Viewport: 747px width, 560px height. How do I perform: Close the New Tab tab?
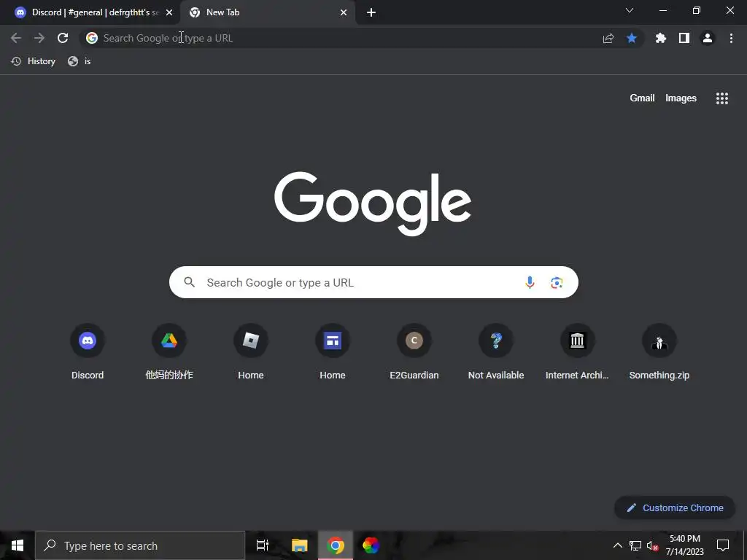[x=344, y=12]
